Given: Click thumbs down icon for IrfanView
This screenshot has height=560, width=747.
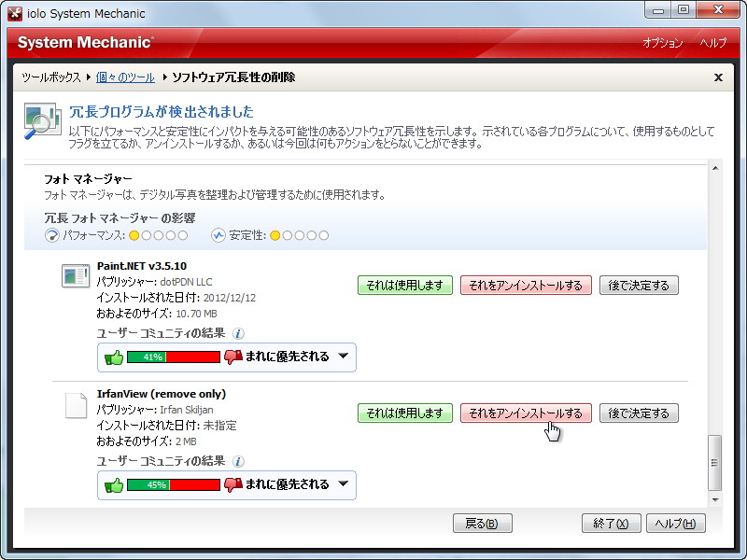Looking at the screenshot, I should tap(233, 484).
